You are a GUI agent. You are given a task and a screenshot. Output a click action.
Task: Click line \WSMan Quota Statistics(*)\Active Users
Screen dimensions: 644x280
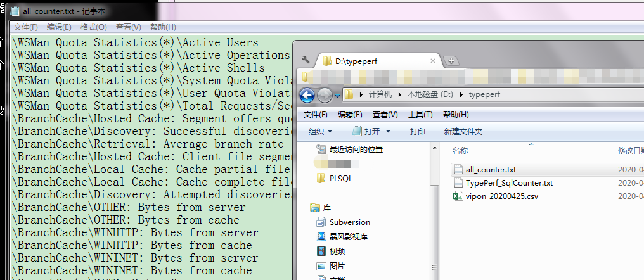coord(135,42)
